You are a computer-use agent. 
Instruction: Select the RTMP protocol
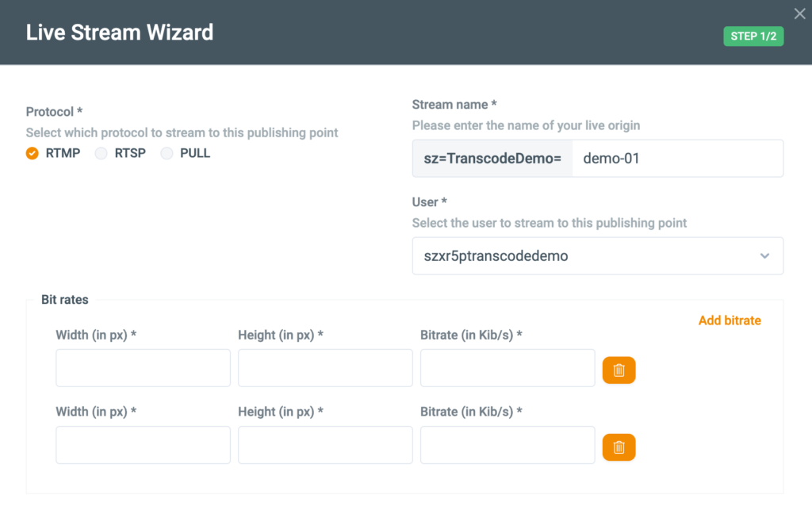33,153
